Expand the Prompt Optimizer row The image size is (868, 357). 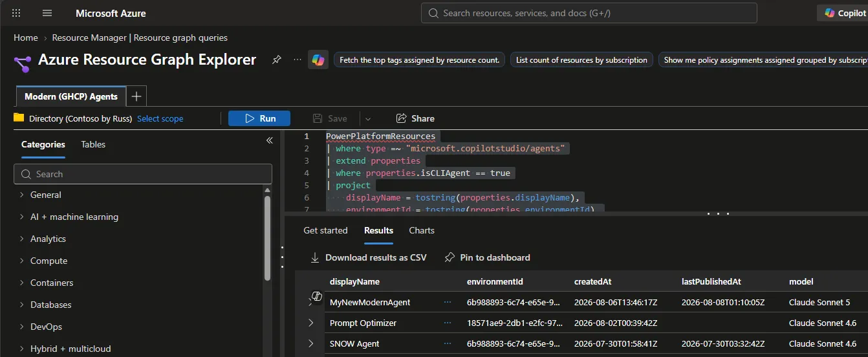(310, 323)
